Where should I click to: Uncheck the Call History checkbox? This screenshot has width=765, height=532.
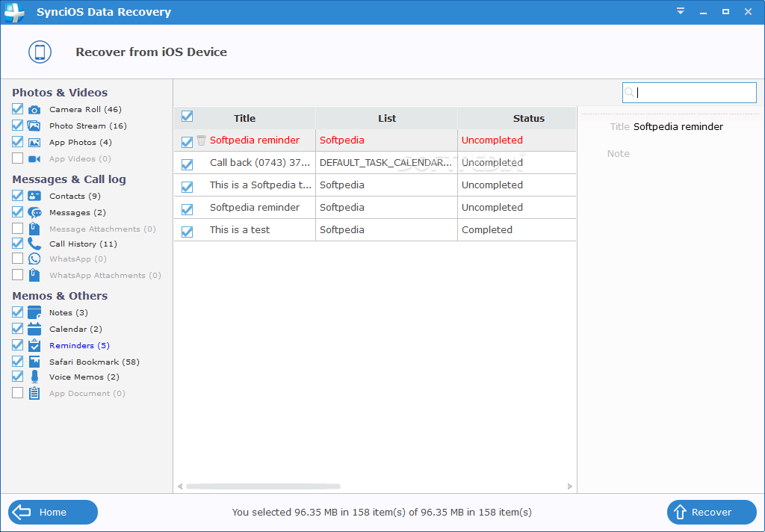(18, 243)
